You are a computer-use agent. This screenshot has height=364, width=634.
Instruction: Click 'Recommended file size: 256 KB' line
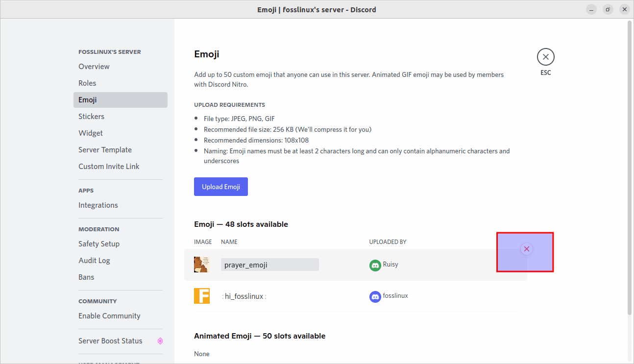pyautogui.click(x=288, y=129)
